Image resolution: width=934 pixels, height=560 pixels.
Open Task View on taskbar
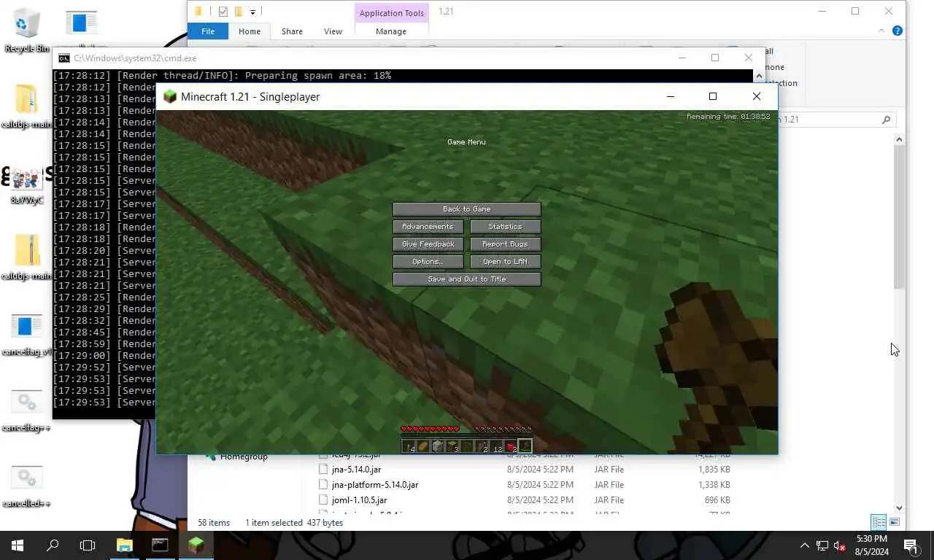(x=88, y=545)
